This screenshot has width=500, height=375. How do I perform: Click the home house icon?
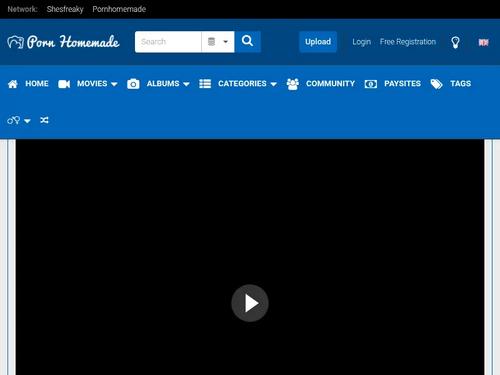tap(13, 84)
